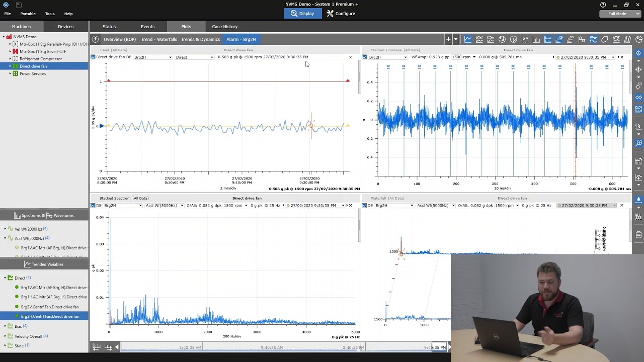Select the X-Y plot icon

click(525, 39)
